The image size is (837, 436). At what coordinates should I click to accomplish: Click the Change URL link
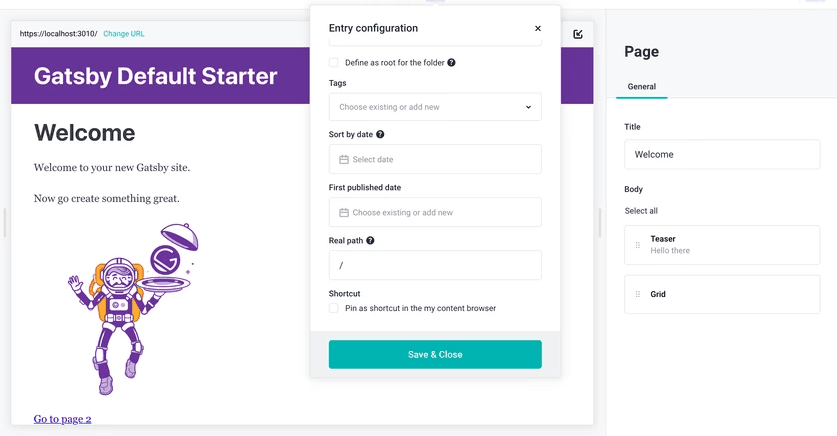[x=124, y=34]
